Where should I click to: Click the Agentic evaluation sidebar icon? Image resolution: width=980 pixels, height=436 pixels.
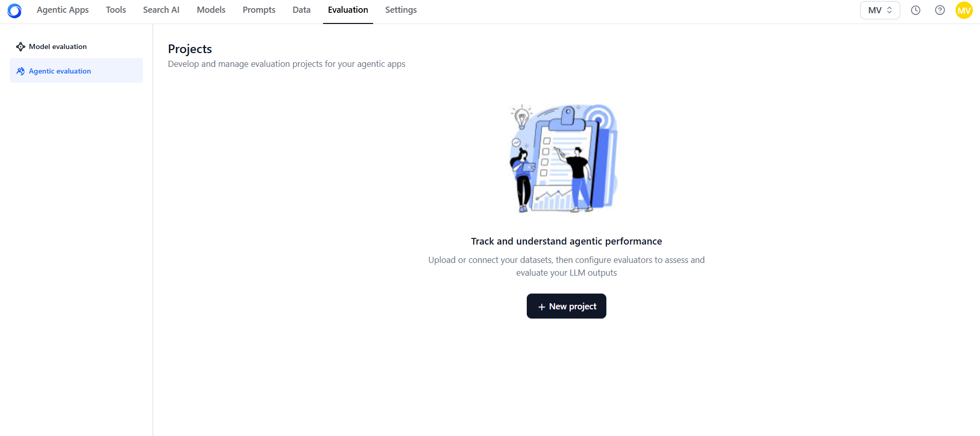click(20, 71)
